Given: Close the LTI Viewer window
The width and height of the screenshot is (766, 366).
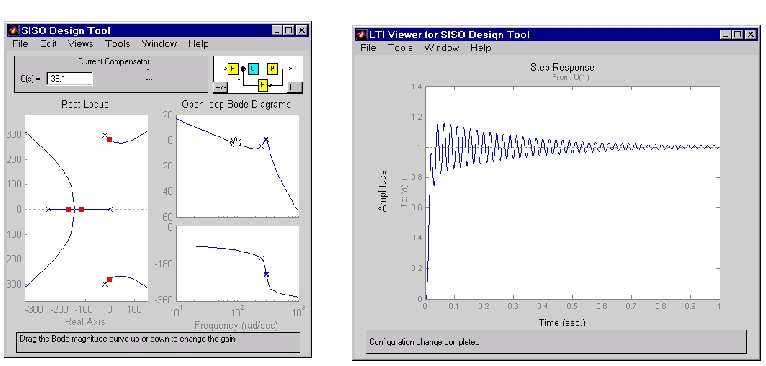Looking at the screenshot, I should 751,35.
